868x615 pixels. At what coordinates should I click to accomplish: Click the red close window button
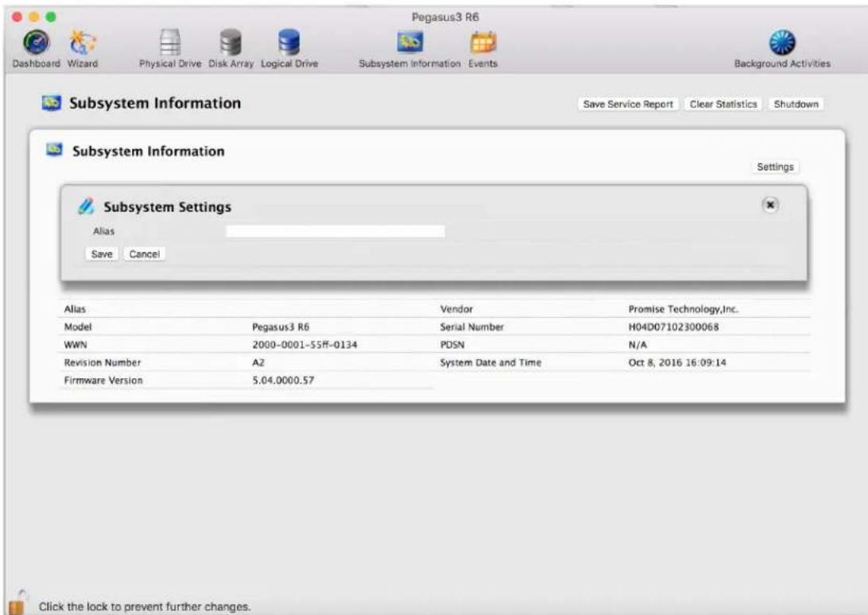tap(17, 17)
